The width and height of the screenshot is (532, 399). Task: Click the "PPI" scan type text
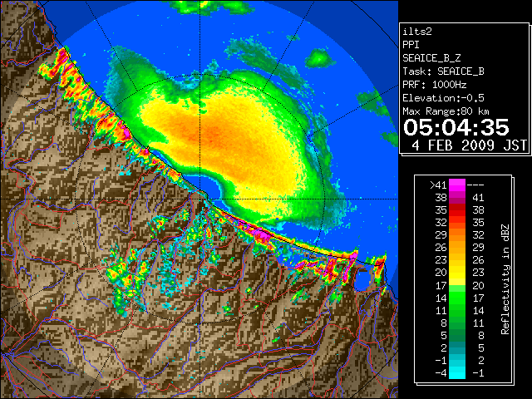pos(411,45)
